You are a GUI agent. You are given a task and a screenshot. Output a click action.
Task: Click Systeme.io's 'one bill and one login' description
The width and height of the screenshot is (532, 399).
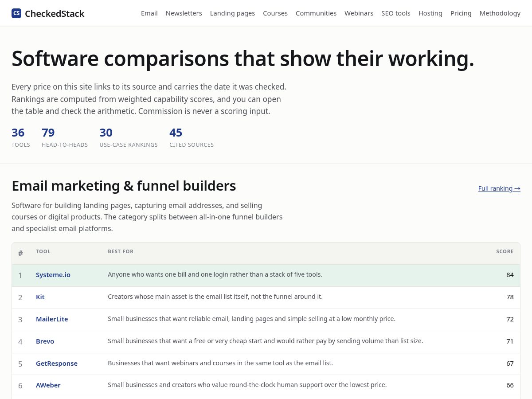pos(215,274)
